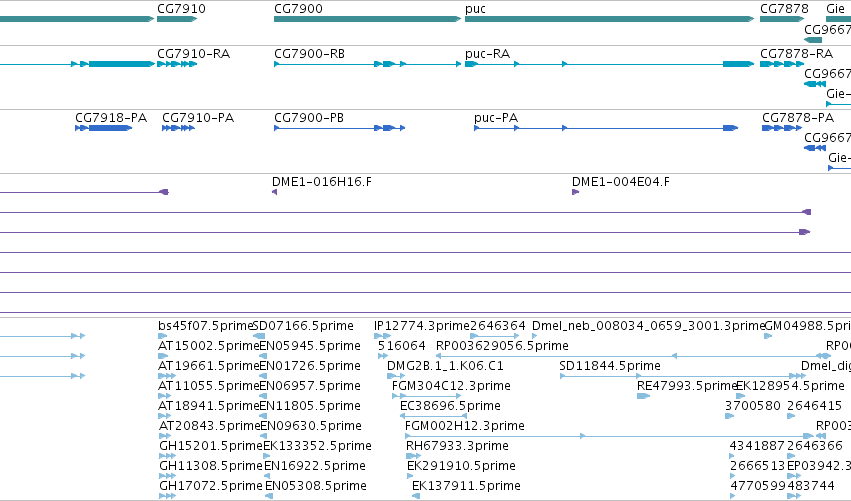Image resolution: width=851 pixels, height=501 pixels.
Task: Click the GH15201.5prime EST label
Action: [211, 446]
